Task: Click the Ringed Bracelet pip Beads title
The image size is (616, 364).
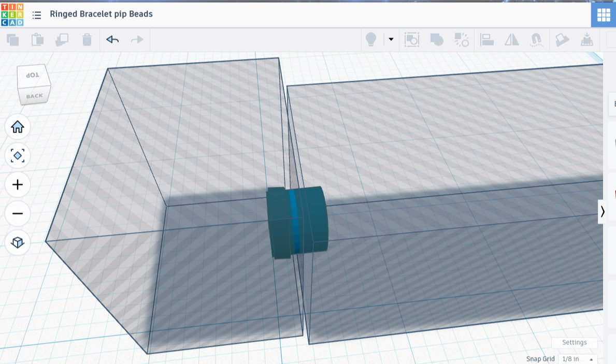Action: click(101, 14)
